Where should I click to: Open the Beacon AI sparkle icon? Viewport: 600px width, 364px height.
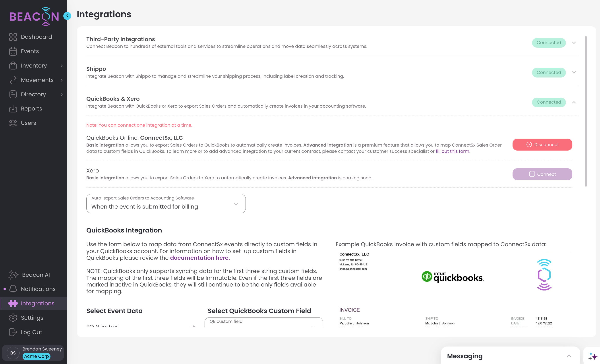(x=13, y=275)
